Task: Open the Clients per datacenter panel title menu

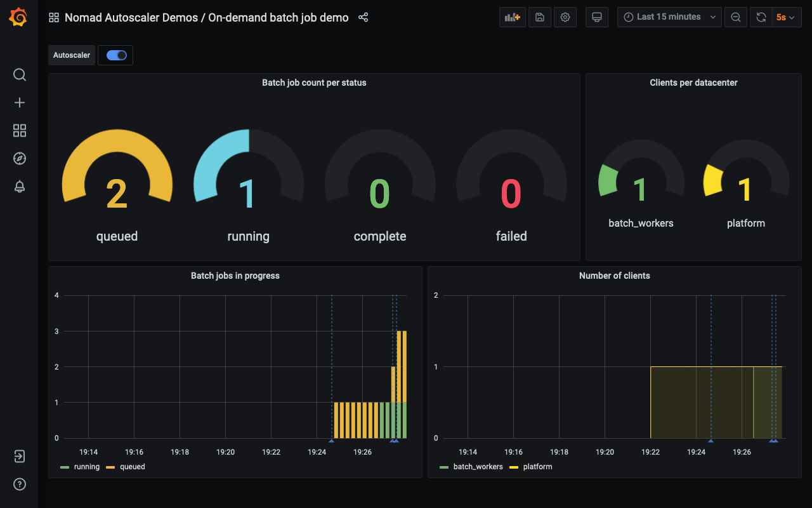Action: 693,83
